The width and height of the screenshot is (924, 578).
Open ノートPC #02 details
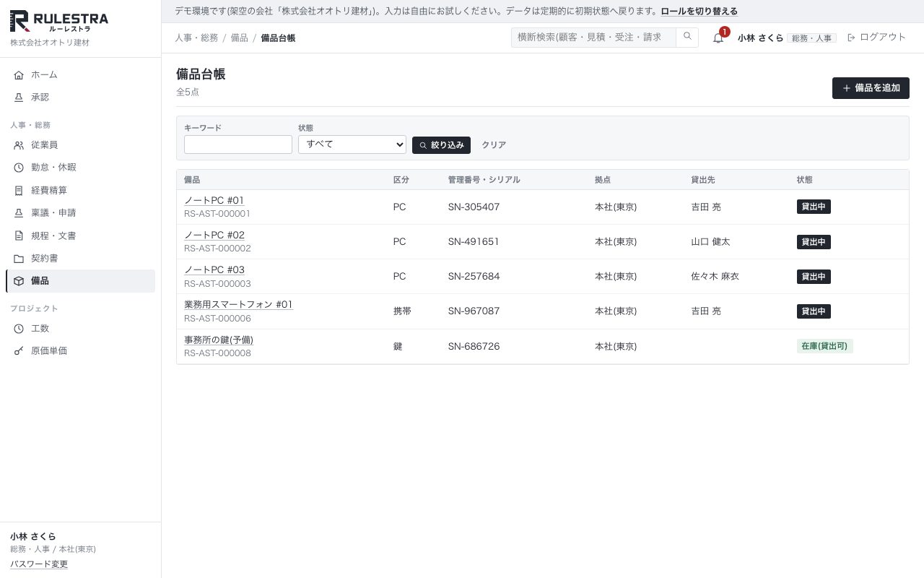[214, 235]
